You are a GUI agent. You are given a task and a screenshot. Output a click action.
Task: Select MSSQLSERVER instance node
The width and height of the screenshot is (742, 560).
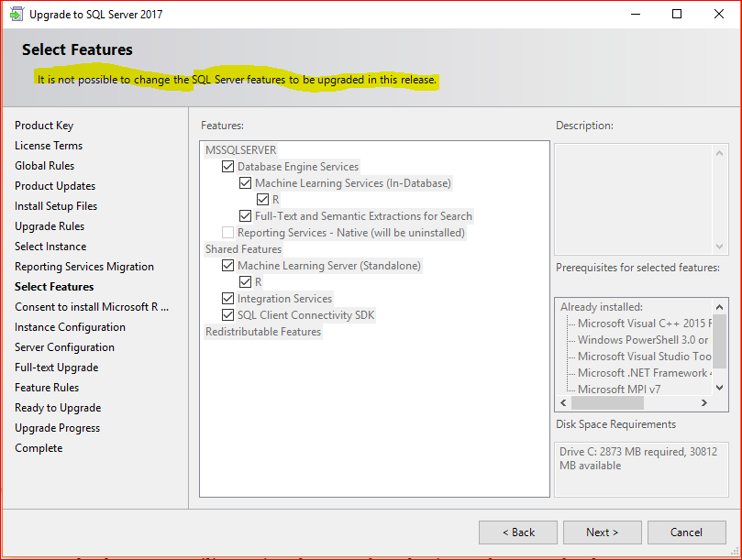coord(241,150)
